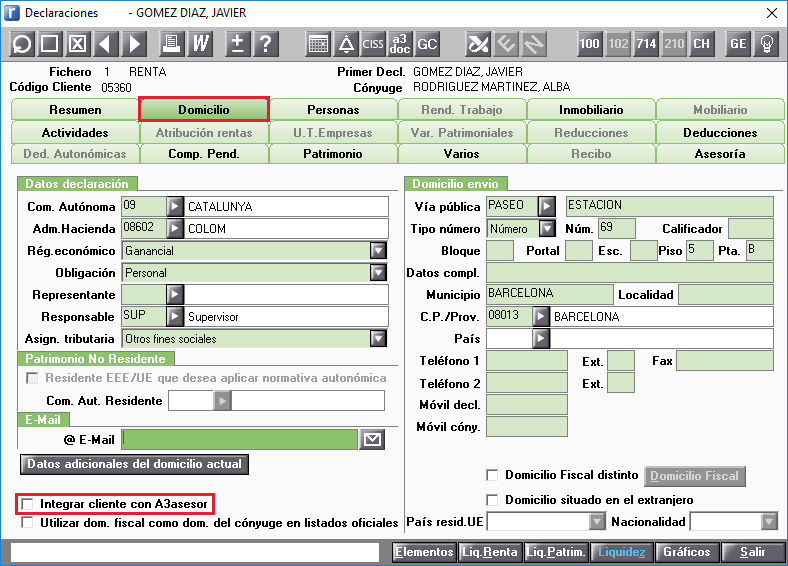Open the CISS toolbar button
This screenshot has height=566, width=788.
pyautogui.click(x=373, y=44)
